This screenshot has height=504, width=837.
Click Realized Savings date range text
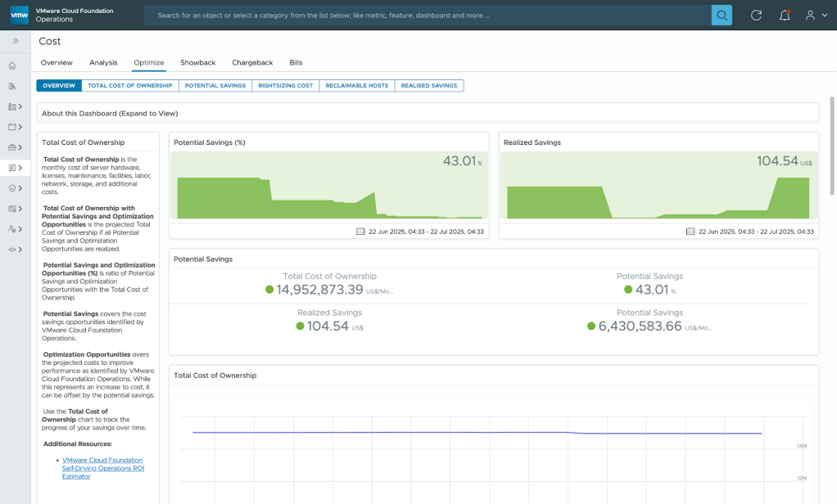pyautogui.click(x=756, y=232)
